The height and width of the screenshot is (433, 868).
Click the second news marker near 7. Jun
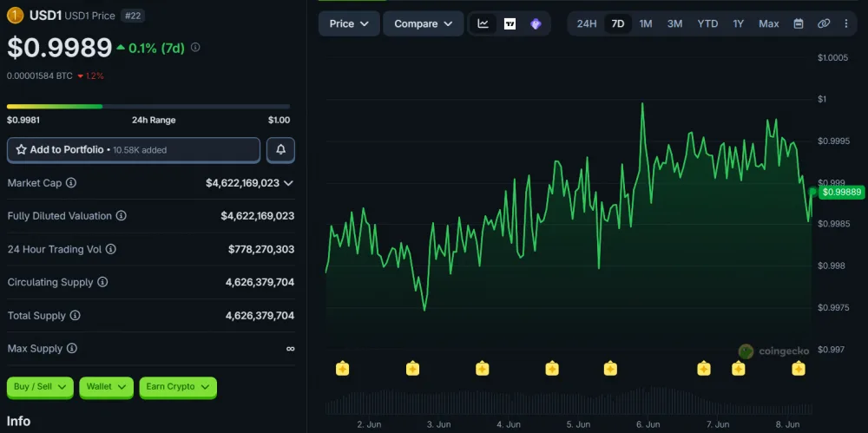pyautogui.click(x=739, y=368)
